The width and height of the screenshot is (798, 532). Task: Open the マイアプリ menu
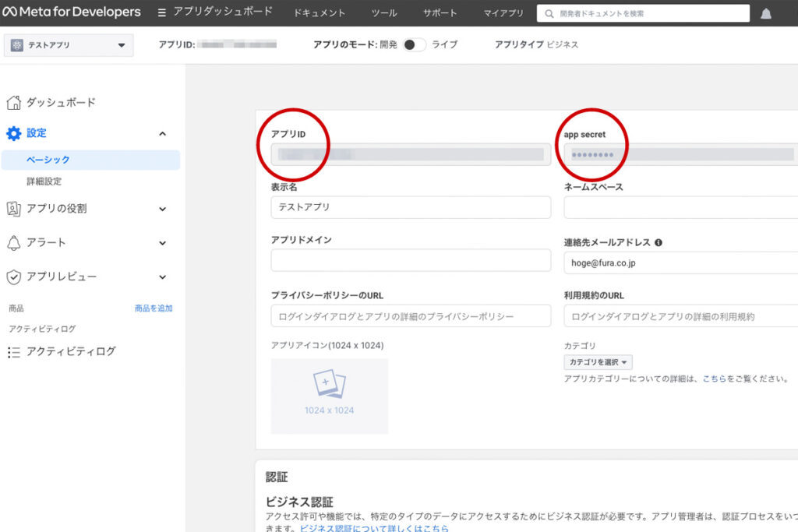click(x=503, y=13)
